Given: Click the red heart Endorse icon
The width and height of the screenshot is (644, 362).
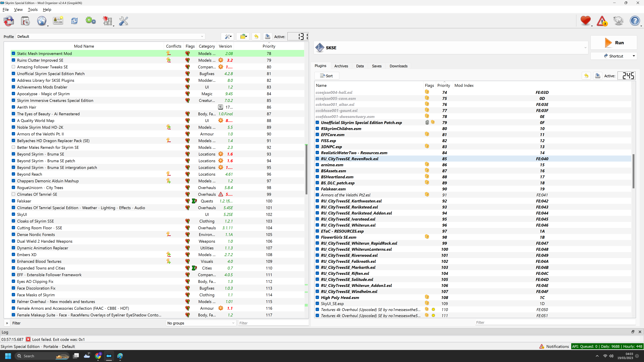Looking at the screenshot, I should point(585,21).
